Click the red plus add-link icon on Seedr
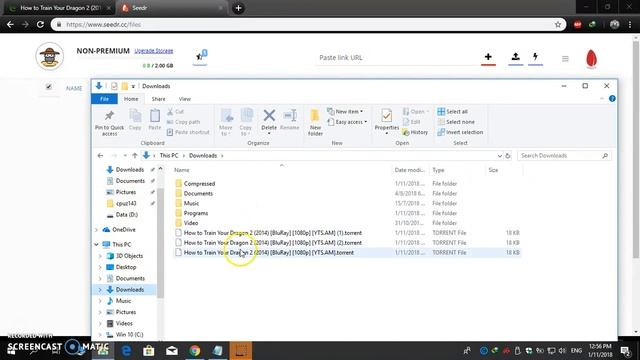The height and width of the screenshot is (360, 640). click(488, 57)
